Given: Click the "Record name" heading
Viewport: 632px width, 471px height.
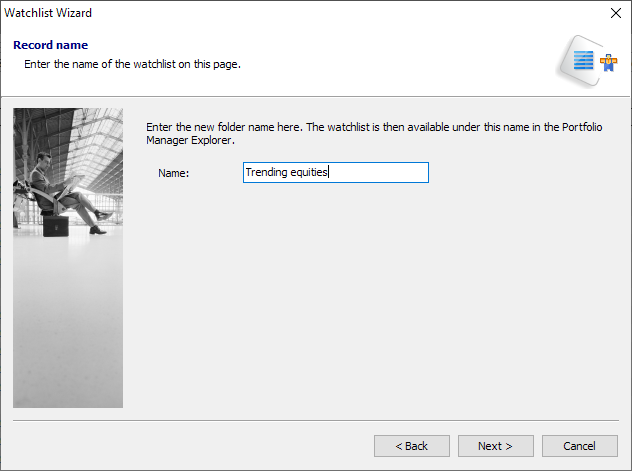Looking at the screenshot, I should click(50, 45).
